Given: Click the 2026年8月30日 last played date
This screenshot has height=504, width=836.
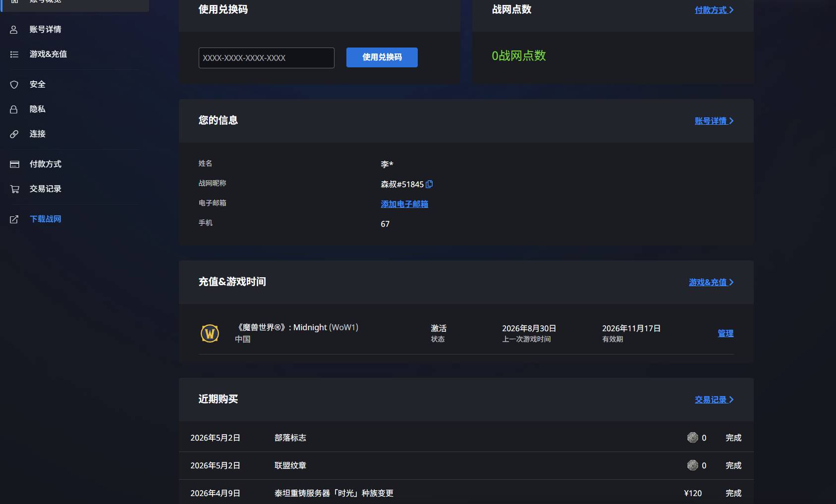Looking at the screenshot, I should tap(529, 328).
